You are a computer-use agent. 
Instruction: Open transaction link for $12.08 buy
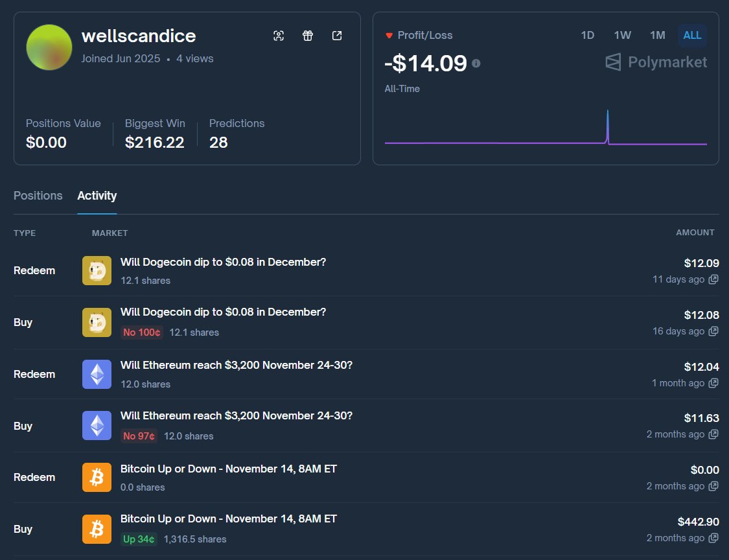click(713, 331)
